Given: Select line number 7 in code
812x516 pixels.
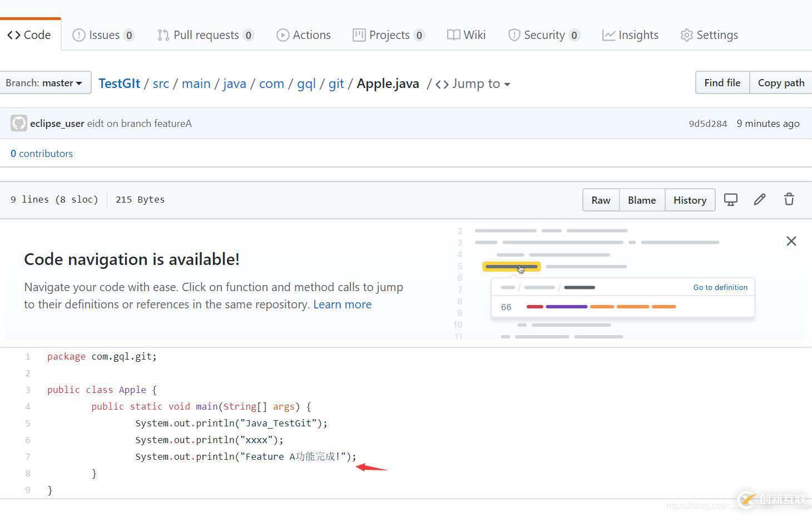Looking at the screenshot, I should click(28, 457).
